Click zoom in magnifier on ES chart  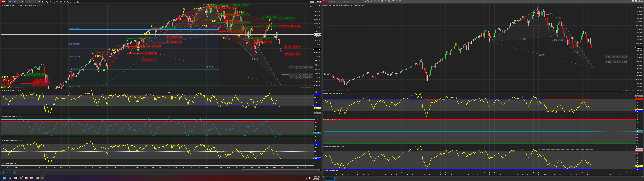pyautogui.click(x=50, y=2)
